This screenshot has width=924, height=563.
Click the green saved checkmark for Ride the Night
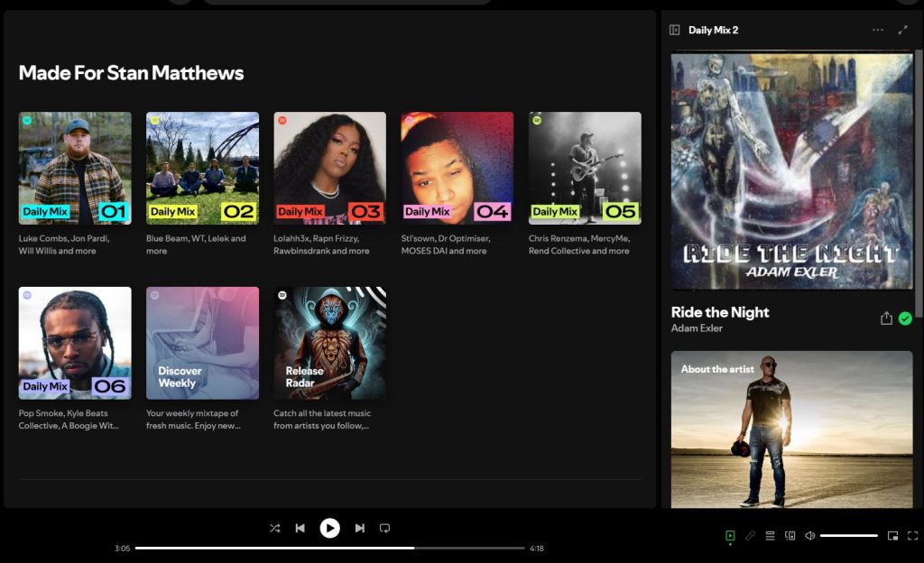tap(905, 318)
